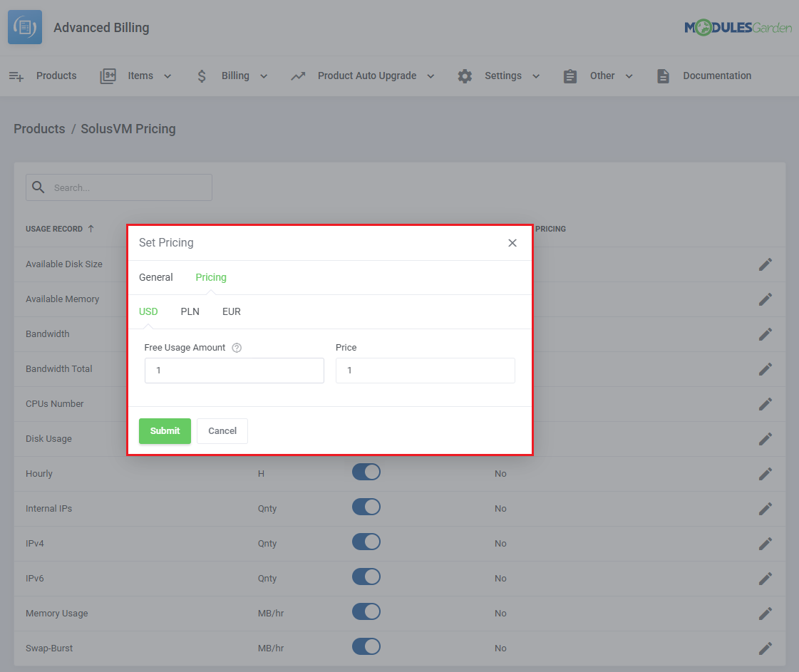The image size is (799, 672).
Task: Switch to the General tab
Action: (x=156, y=277)
